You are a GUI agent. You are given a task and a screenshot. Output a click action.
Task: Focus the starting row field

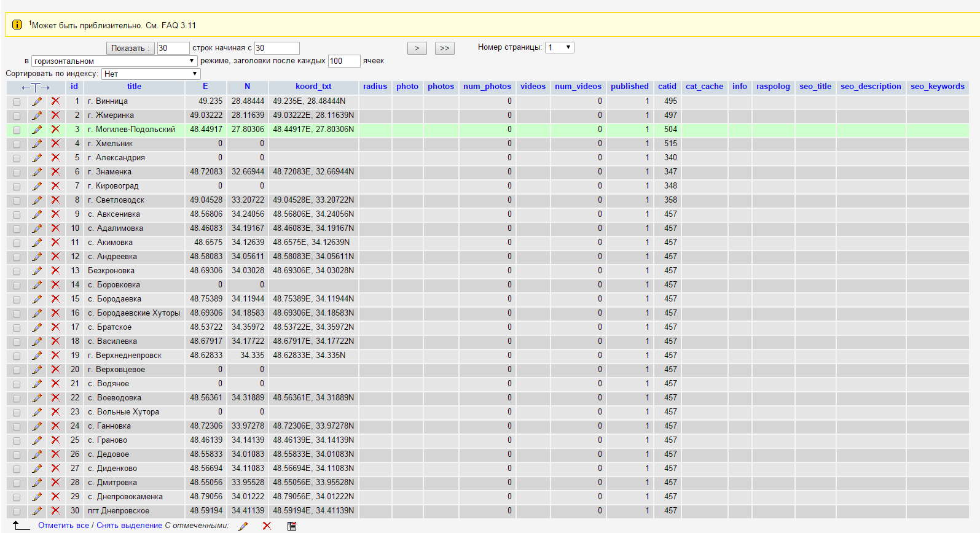pos(277,48)
